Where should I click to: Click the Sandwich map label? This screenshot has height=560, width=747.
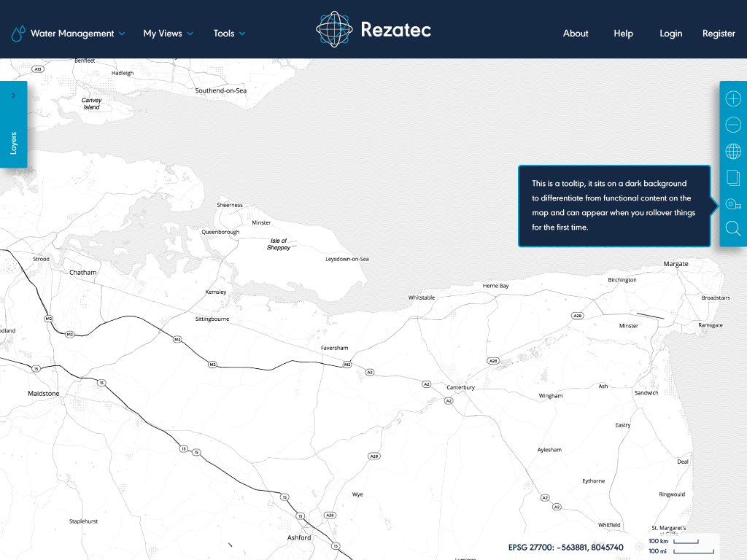pyautogui.click(x=646, y=393)
